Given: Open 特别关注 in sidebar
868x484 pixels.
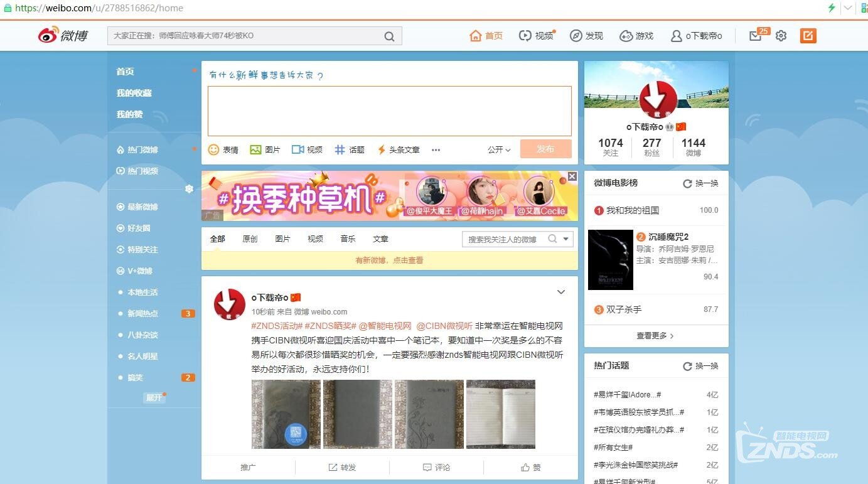Looking at the screenshot, I should (137, 249).
